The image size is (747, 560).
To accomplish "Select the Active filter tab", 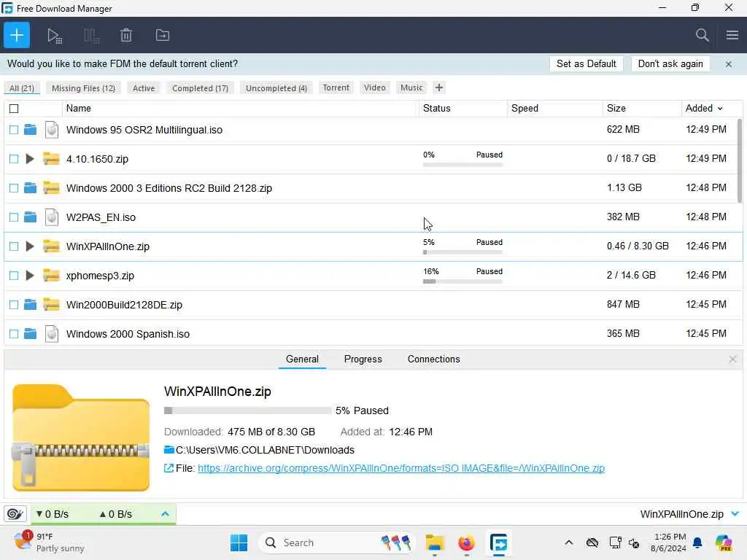I will 144,88.
